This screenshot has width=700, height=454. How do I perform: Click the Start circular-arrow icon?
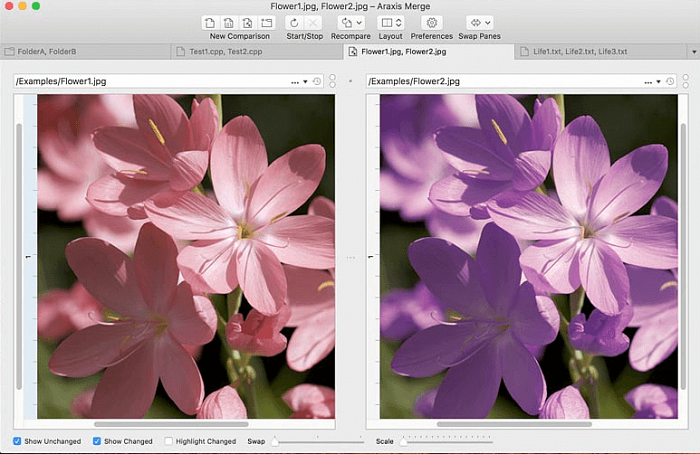(x=294, y=23)
